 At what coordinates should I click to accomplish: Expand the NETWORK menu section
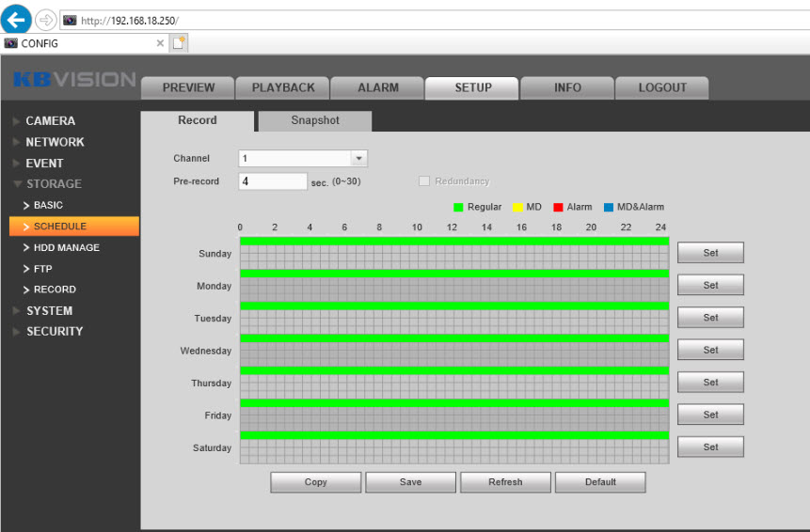(x=55, y=142)
